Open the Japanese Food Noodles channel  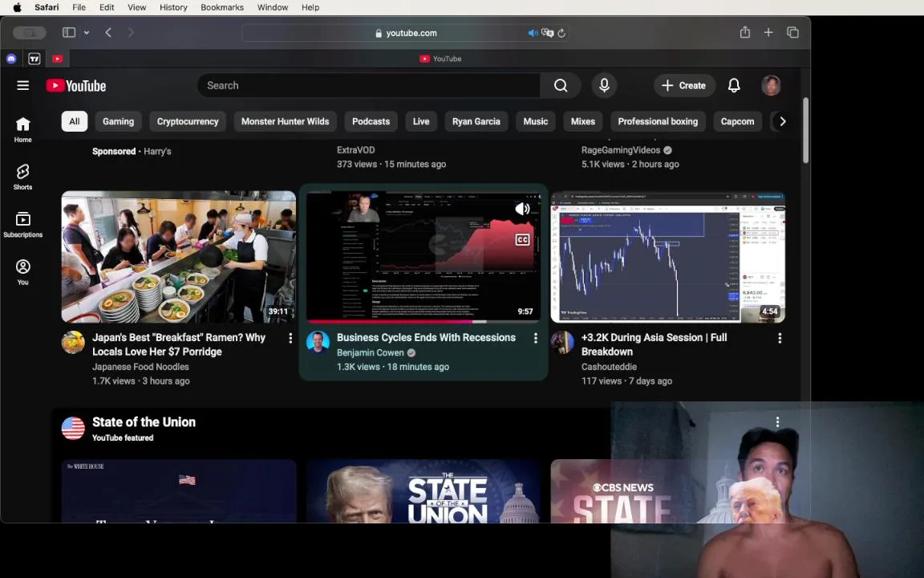coord(140,367)
